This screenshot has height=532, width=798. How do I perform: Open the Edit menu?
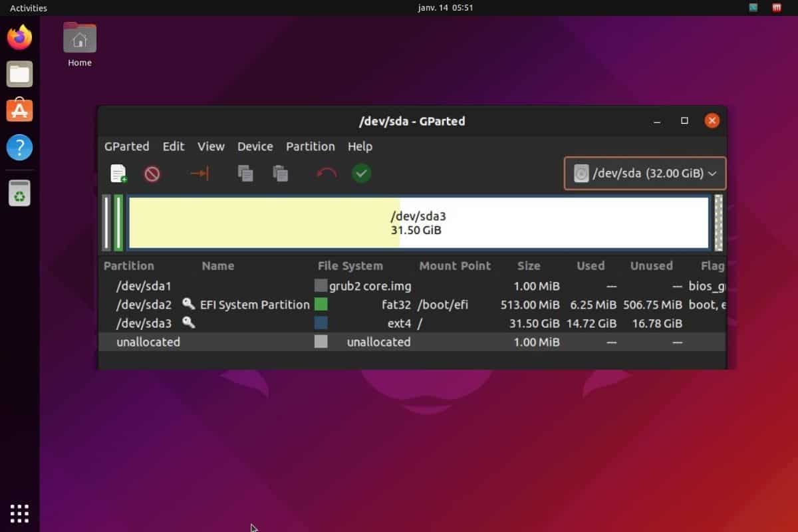[x=173, y=146]
